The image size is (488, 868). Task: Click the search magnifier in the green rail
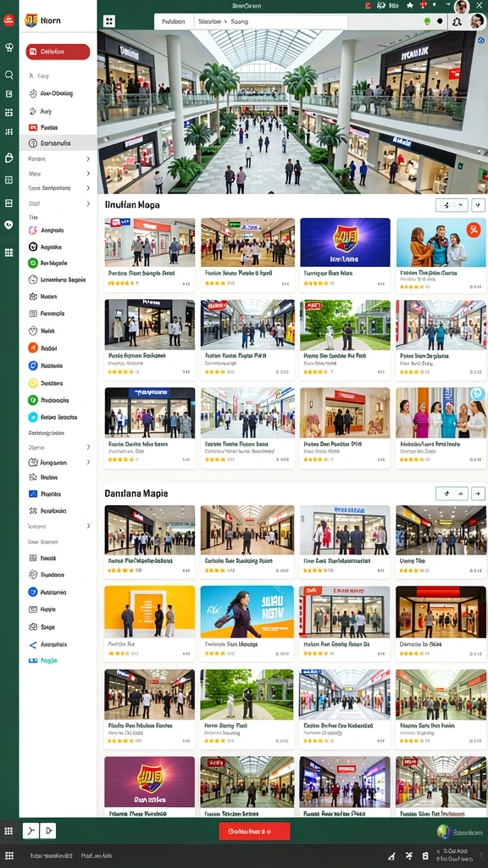coord(8,75)
